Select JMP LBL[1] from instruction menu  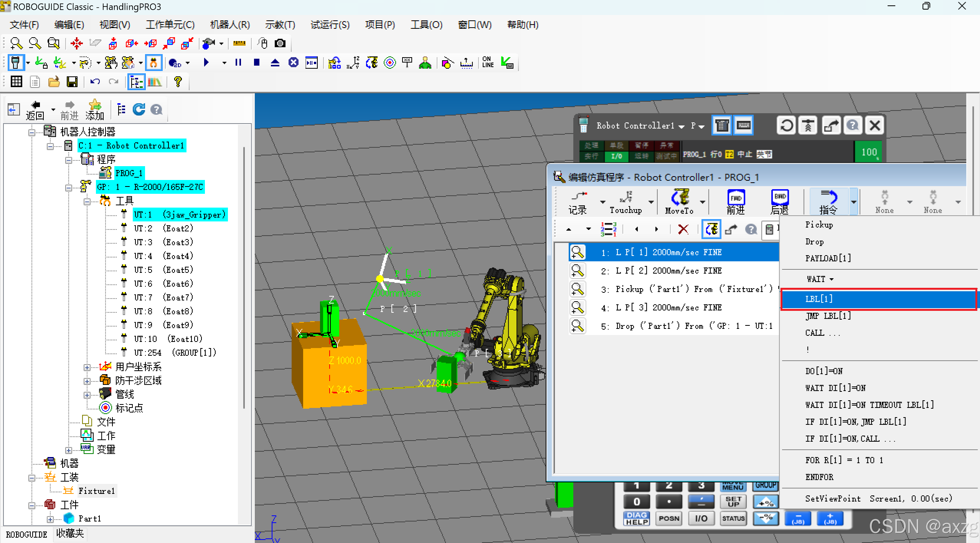[x=828, y=316]
